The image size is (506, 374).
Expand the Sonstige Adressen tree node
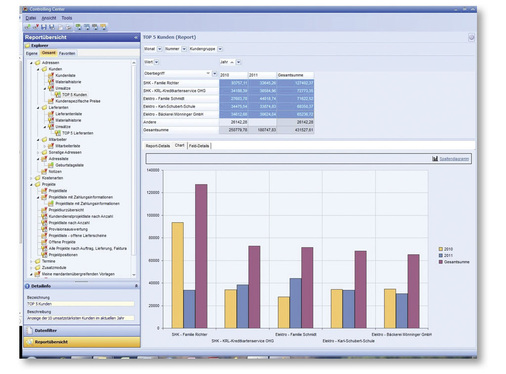pos(38,152)
